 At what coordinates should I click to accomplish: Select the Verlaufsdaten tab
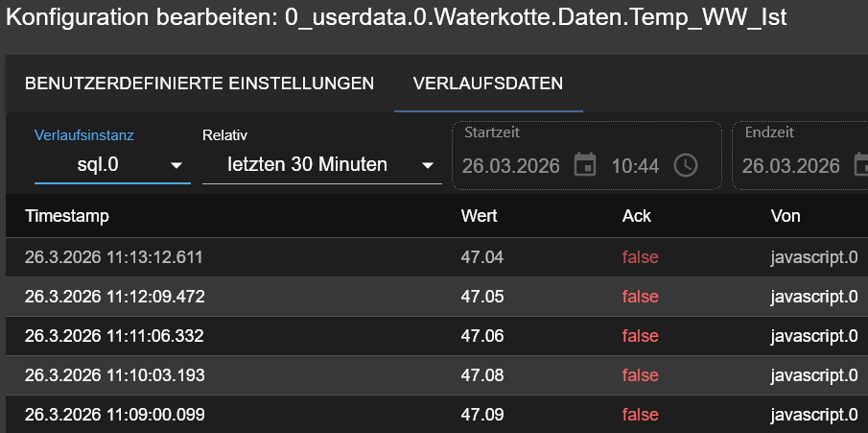tap(488, 84)
